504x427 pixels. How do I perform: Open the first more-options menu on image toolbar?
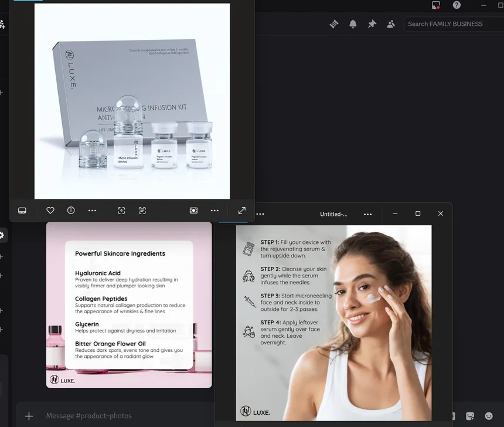(x=92, y=210)
